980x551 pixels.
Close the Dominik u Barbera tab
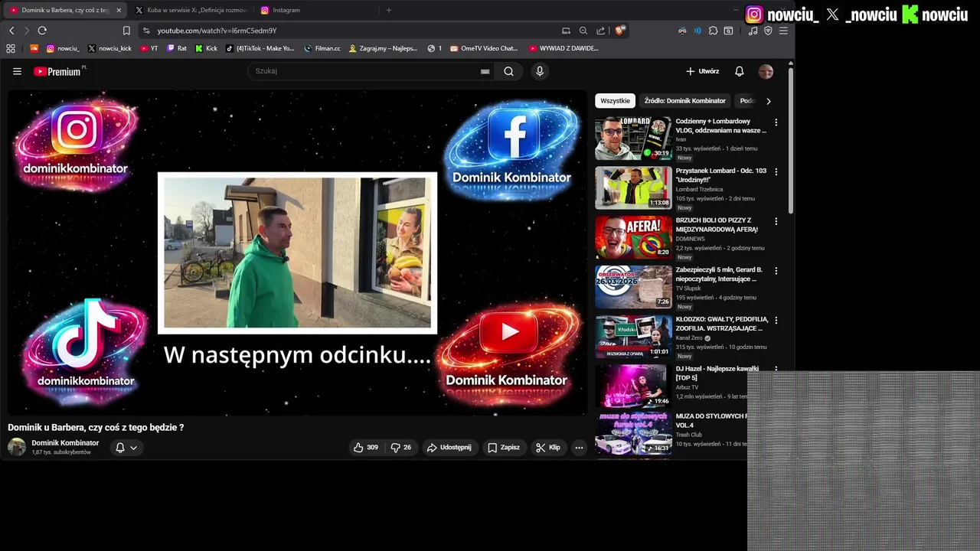tap(119, 10)
